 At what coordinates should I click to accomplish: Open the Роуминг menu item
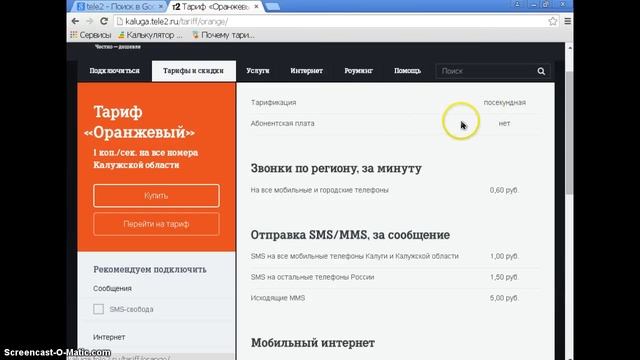(x=358, y=71)
